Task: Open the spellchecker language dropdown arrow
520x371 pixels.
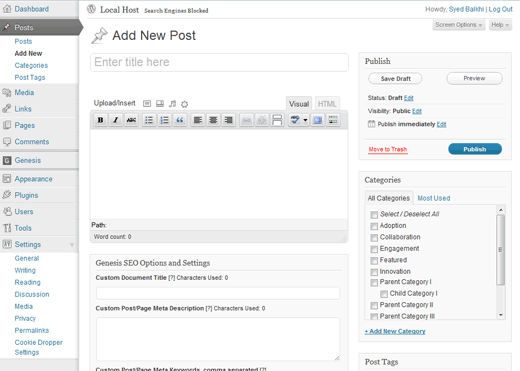Action: pos(305,120)
